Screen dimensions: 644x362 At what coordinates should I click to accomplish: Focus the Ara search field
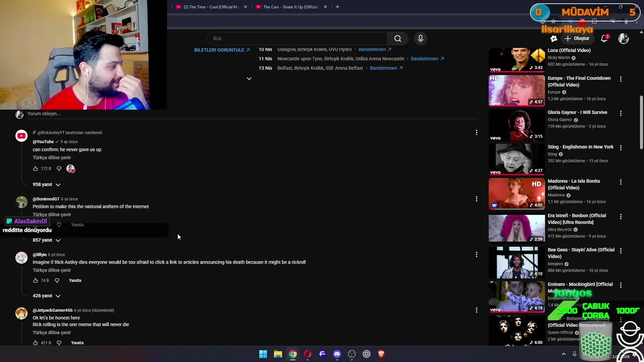297,38
